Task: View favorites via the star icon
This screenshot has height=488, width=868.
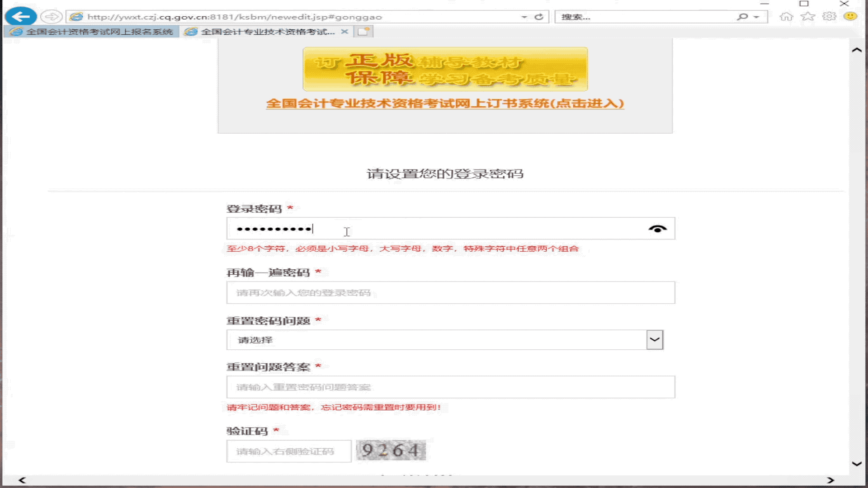Action: [x=807, y=16]
